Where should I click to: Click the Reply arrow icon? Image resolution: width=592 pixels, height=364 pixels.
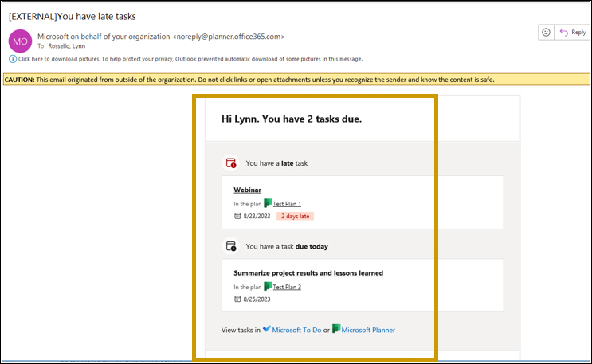563,33
